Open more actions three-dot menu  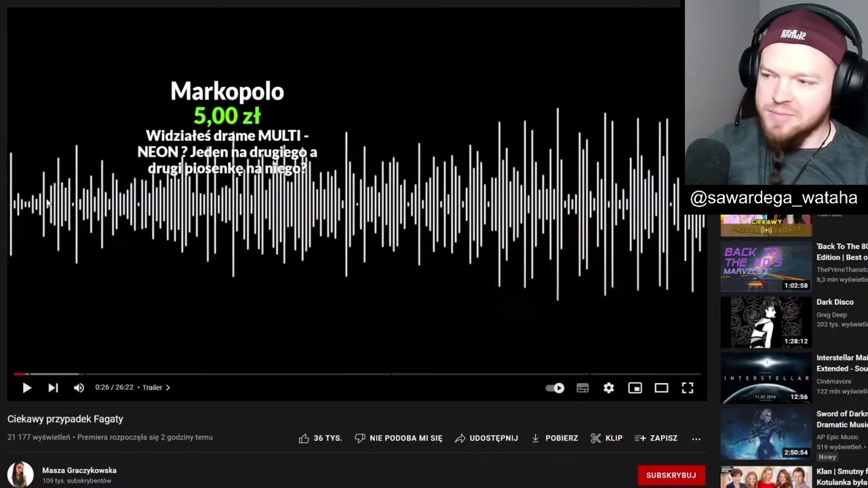point(696,439)
